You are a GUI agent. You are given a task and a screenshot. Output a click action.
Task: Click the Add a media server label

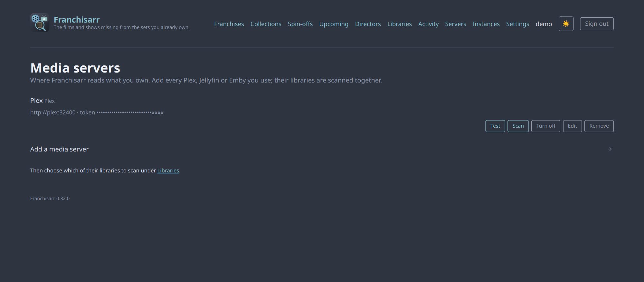pos(59,149)
